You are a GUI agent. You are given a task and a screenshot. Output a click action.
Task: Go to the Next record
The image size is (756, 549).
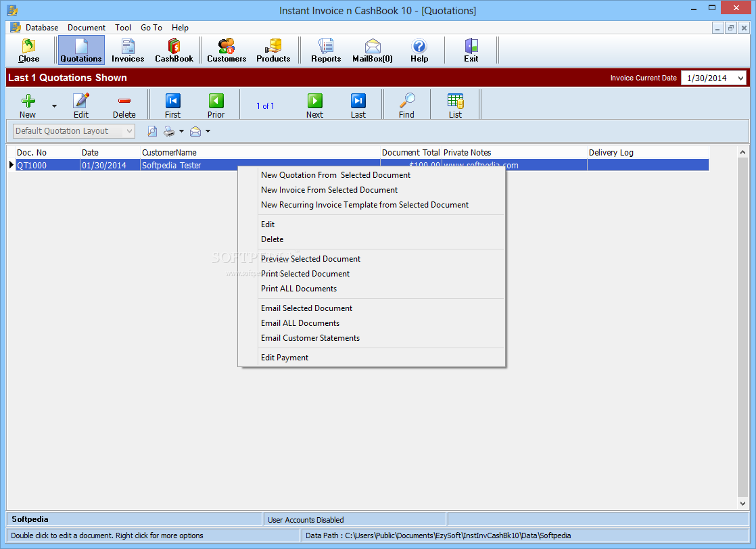pyautogui.click(x=315, y=105)
